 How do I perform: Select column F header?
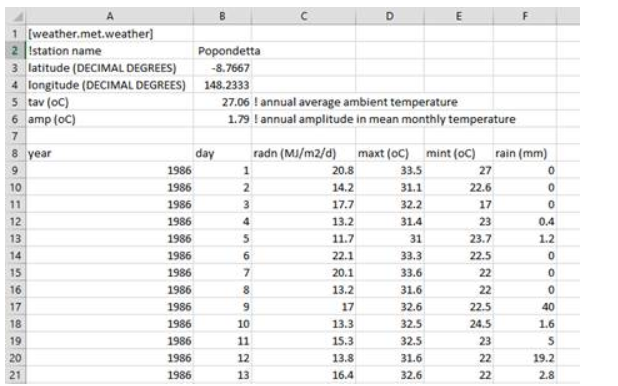[525, 16]
